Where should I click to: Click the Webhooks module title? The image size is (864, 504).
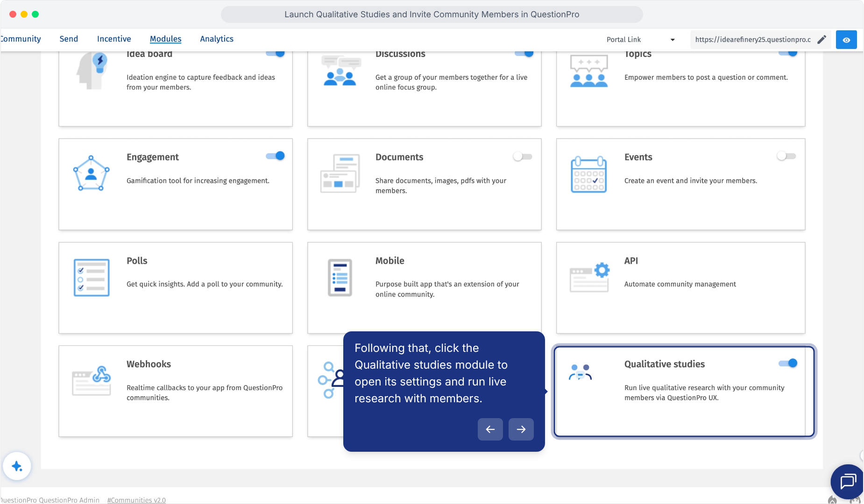pos(149,364)
